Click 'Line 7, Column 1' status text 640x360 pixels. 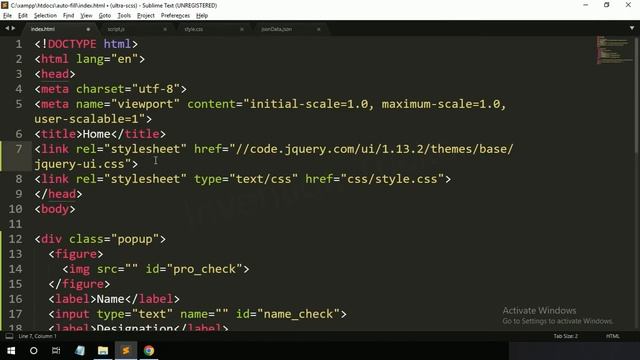(38, 336)
